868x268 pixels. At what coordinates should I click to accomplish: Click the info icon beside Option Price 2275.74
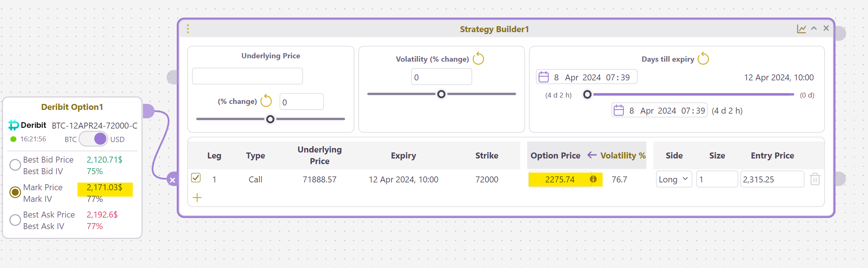click(593, 179)
